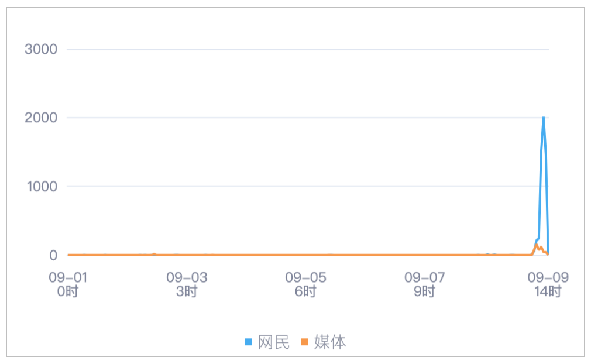591x364 pixels.
Task: Click the 1000 y-axis label
Action: [42, 186]
